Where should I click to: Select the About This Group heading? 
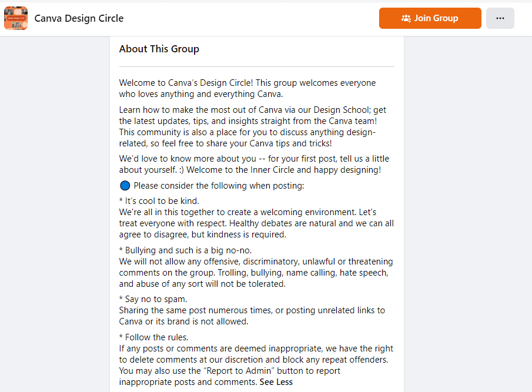click(159, 49)
